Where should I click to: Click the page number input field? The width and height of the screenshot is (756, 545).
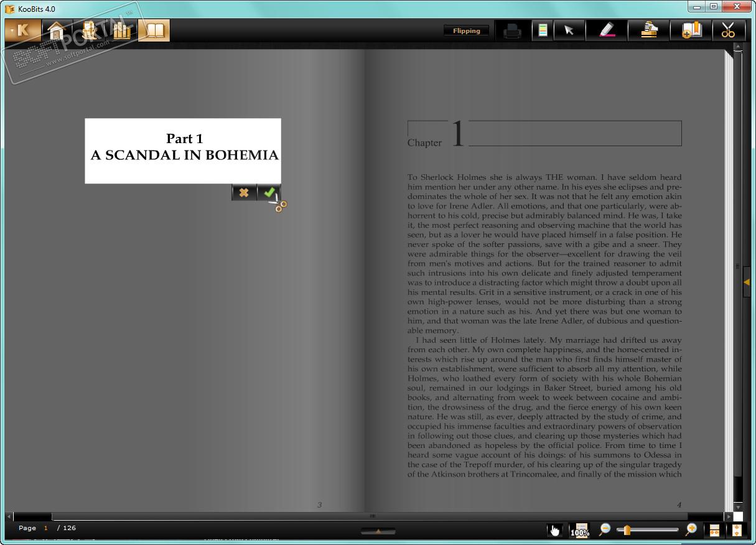[46, 528]
